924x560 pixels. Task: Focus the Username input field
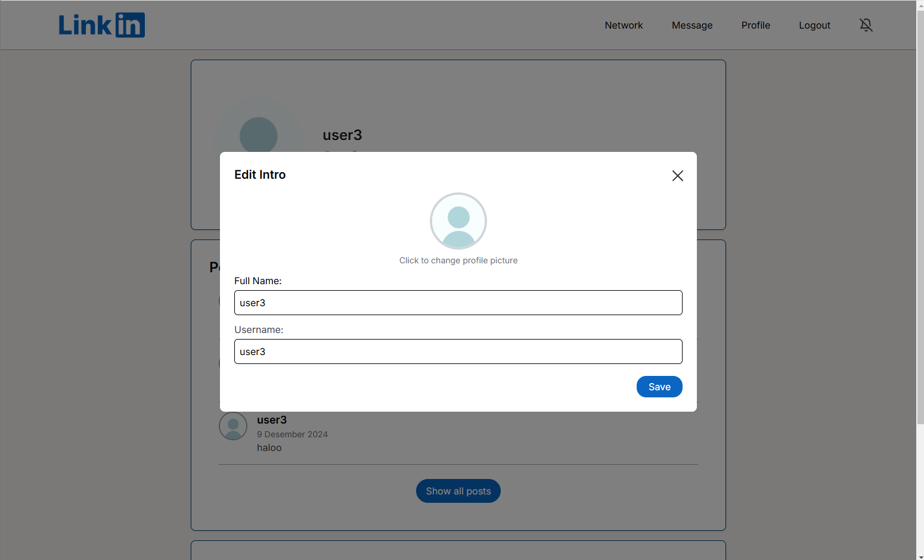[x=458, y=351]
